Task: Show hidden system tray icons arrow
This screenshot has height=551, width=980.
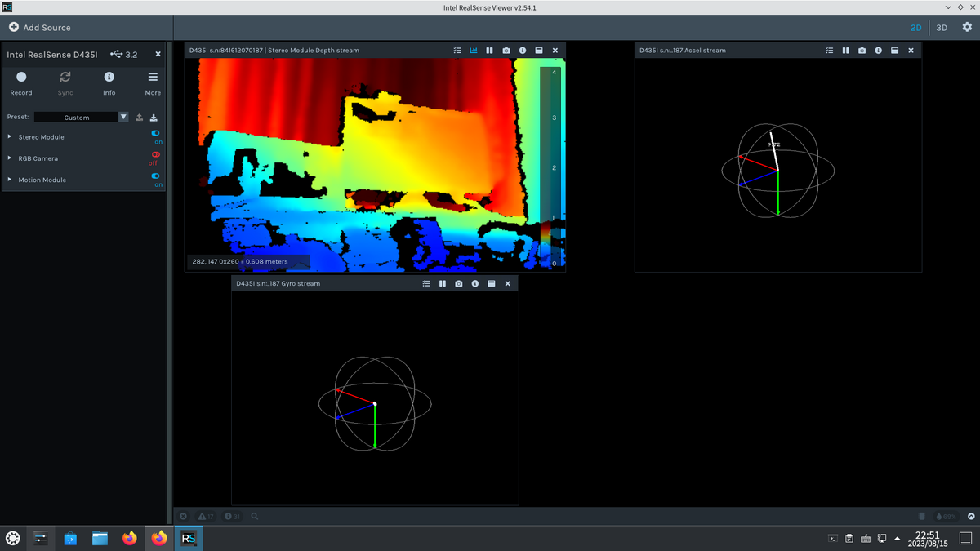Action: tap(898, 539)
